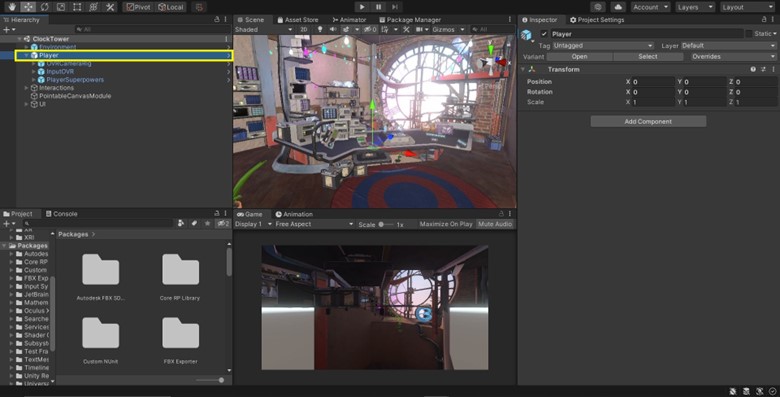This screenshot has width=780, height=397.
Task: Click search by label icon in Project panel
Action: [x=195, y=223]
